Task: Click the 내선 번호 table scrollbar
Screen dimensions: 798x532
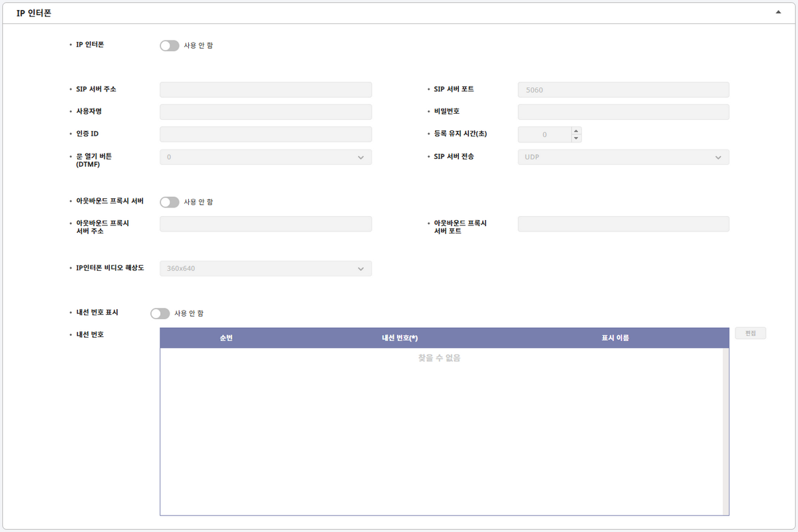Action: [x=726, y=431]
